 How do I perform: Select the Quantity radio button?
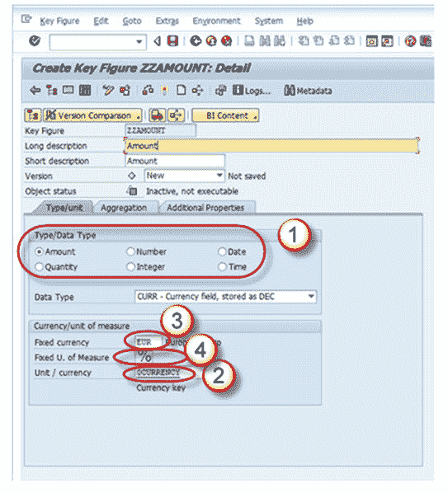coord(39,266)
